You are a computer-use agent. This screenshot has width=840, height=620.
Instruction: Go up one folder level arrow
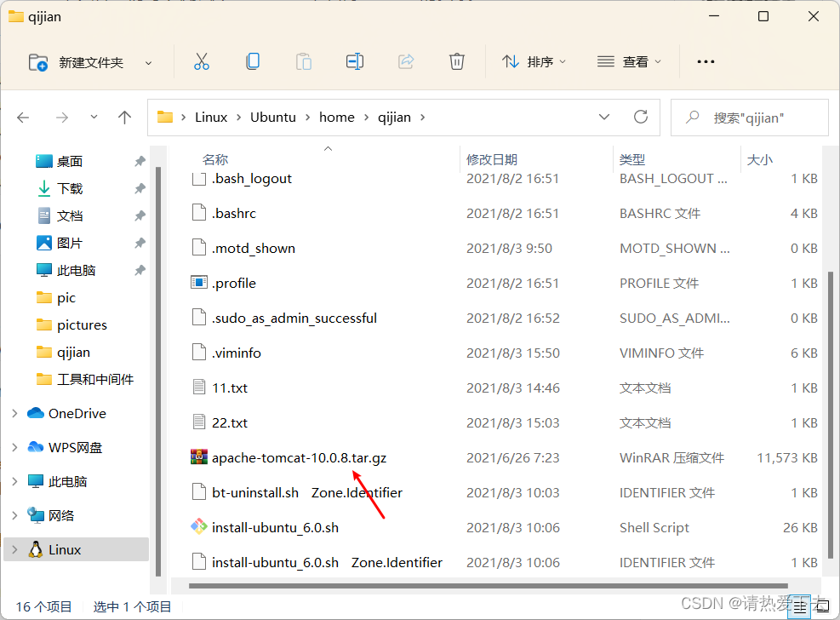(124, 118)
